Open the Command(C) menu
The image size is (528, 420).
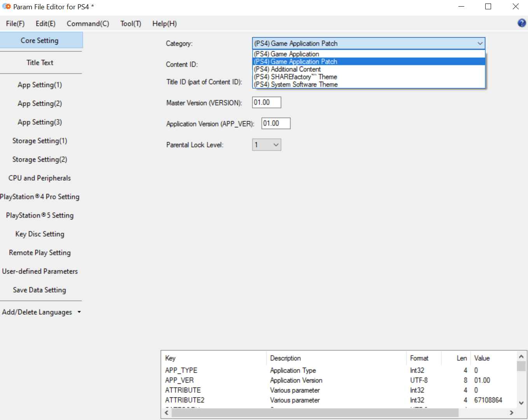click(88, 24)
